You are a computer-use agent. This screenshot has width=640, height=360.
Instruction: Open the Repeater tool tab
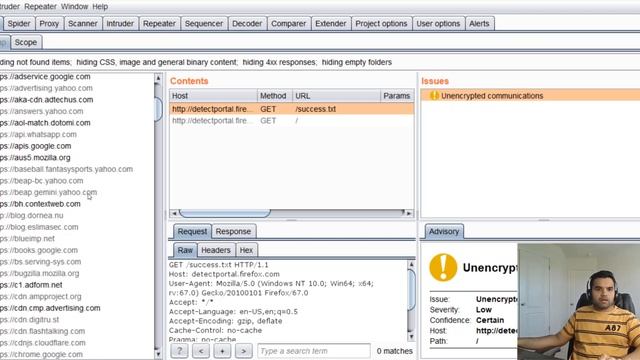click(159, 24)
